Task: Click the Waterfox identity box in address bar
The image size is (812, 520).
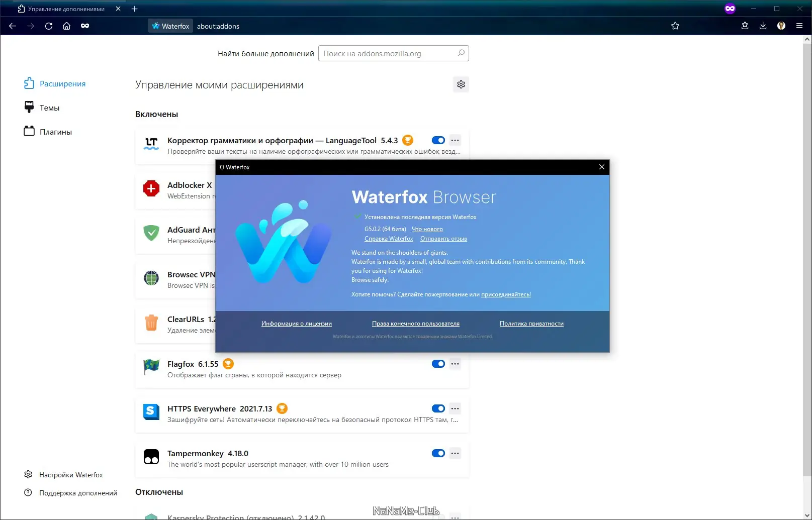Action: pos(171,26)
